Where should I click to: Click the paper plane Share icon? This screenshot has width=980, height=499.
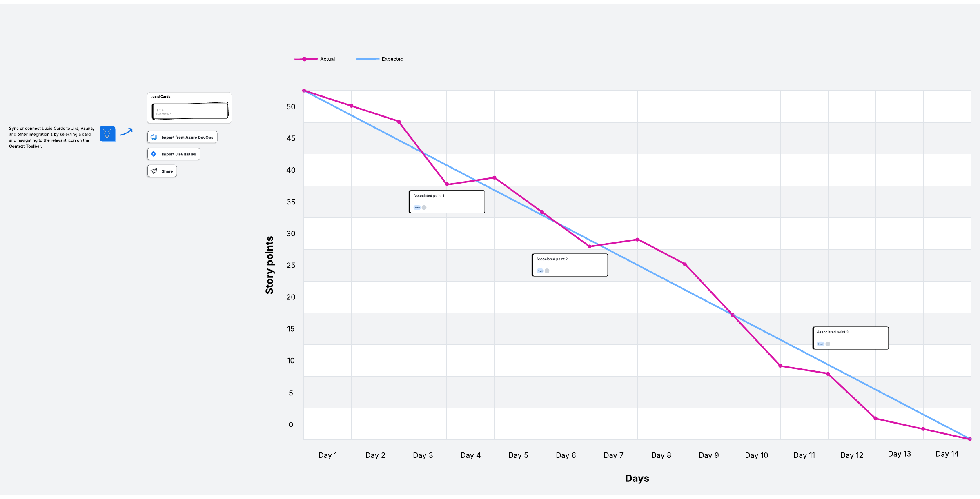click(x=154, y=171)
